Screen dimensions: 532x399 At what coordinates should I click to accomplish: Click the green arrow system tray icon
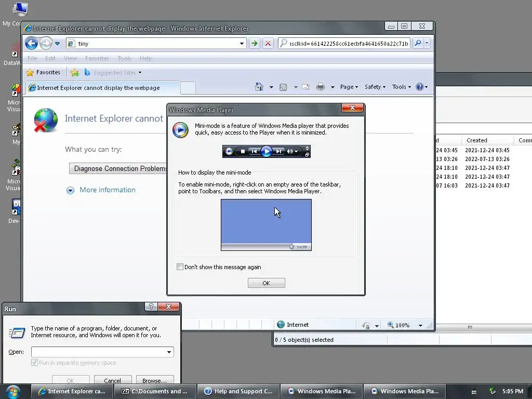(x=493, y=391)
